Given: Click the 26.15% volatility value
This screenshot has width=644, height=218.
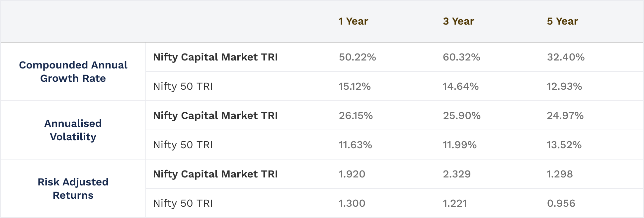Looking at the screenshot, I should coord(356,116).
